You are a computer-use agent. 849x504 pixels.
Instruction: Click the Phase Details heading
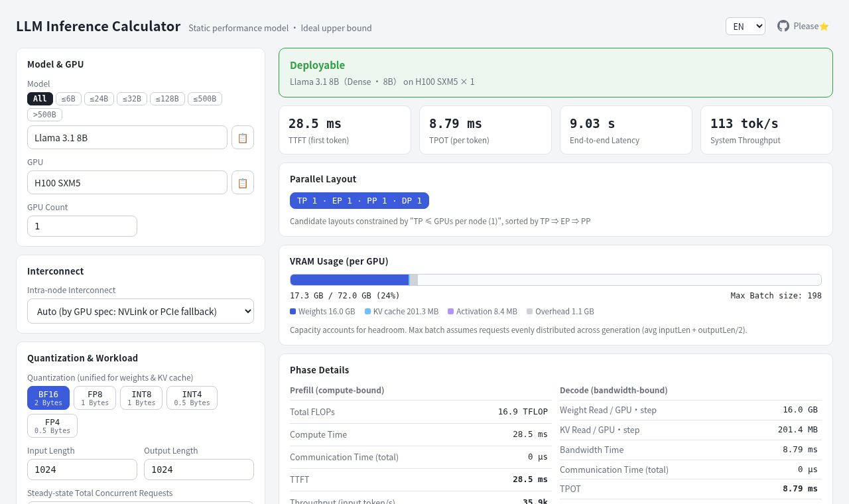coord(319,370)
